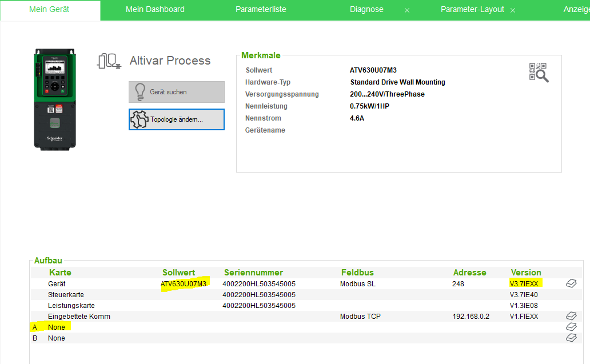
Task: Click ATV630U07M3 value in Merkmale
Action: click(x=373, y=70)
